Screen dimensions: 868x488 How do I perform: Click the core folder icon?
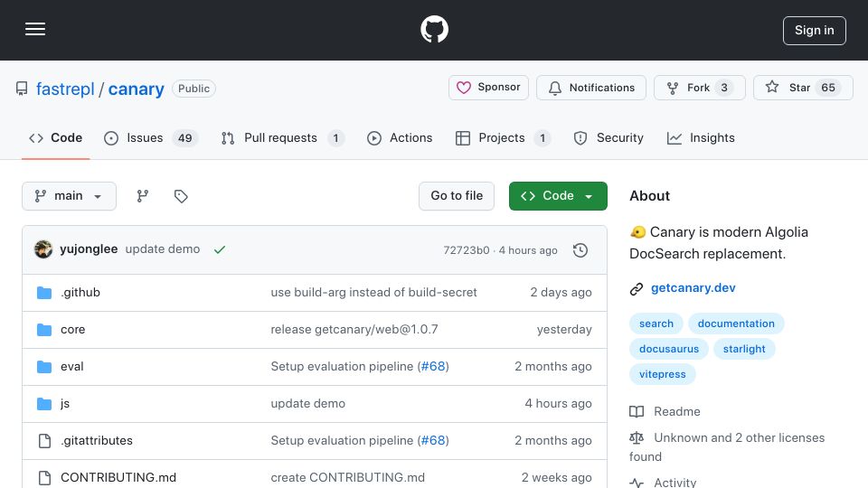(x=44, y=330)
